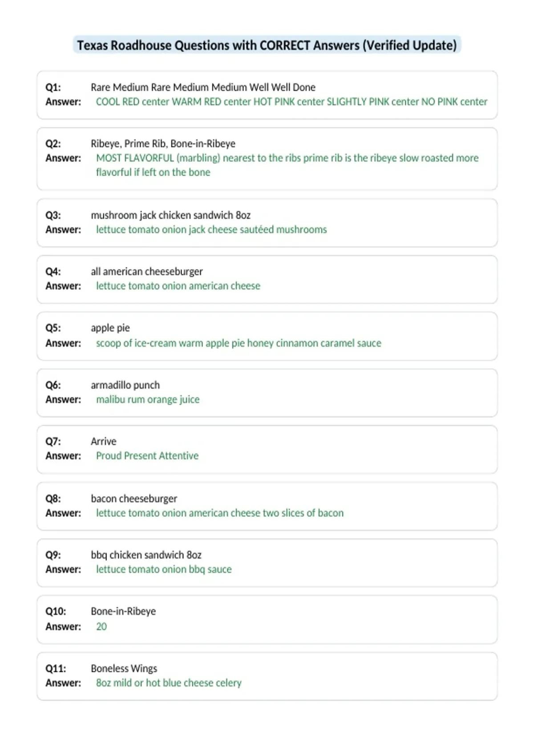Image resolution: width=534 pixels, height=756 pixels.
Task: Click the document title heading
Action: [x=267, y=45]
